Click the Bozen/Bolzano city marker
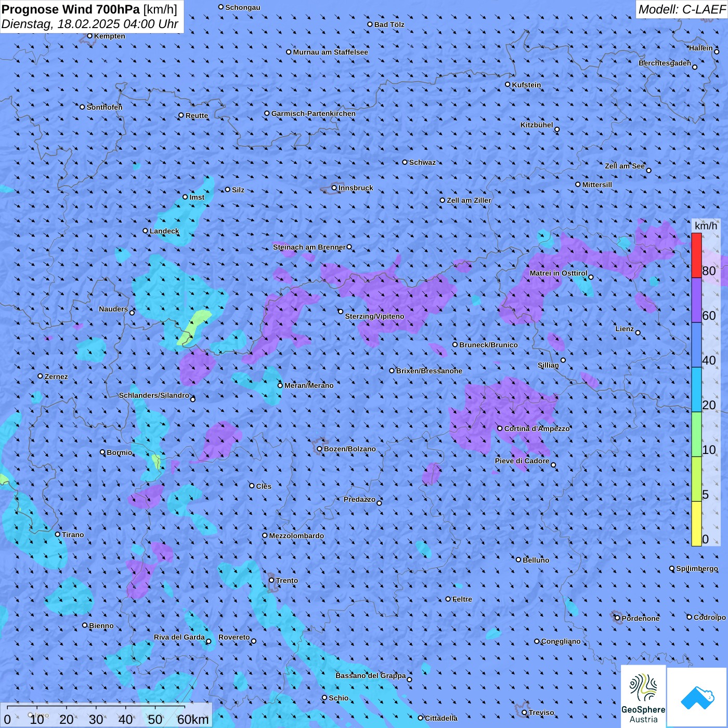 [319, 449]
